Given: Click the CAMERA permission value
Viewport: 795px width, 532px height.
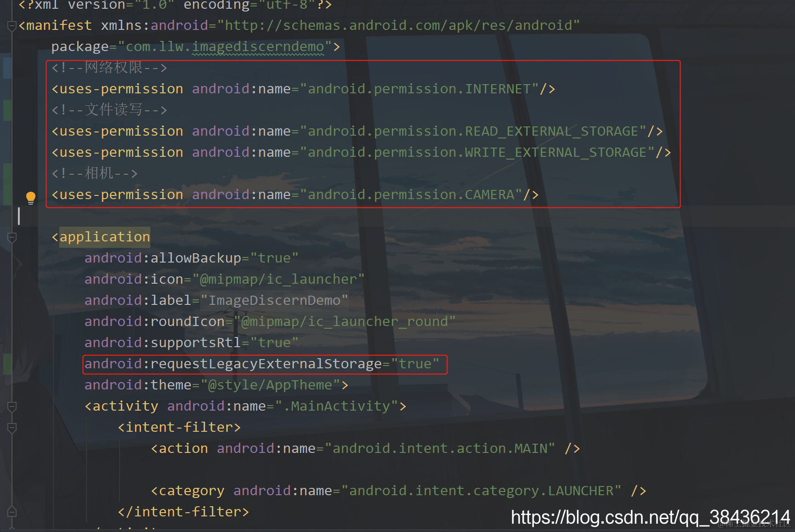Looking at the screenshot, I should click(411, 194).
